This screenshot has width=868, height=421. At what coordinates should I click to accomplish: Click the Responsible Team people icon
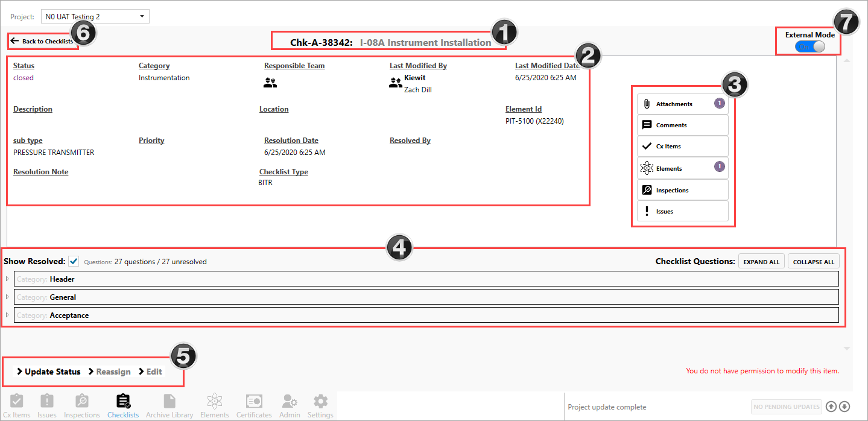(x=270, y=83)
